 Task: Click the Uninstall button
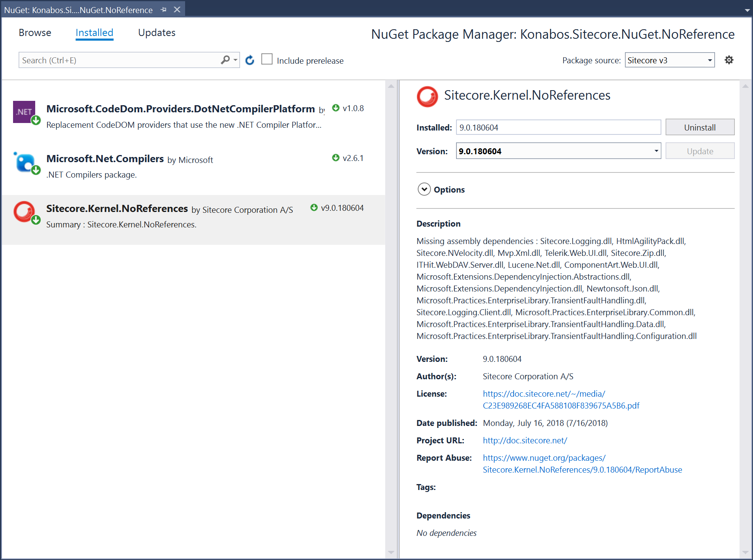pos(700,127)
